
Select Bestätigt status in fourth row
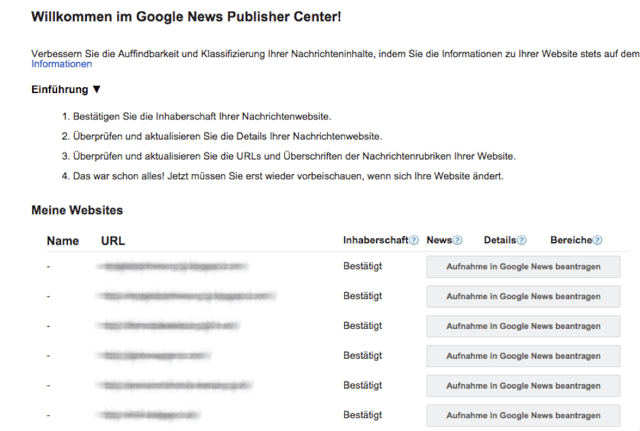362,355
